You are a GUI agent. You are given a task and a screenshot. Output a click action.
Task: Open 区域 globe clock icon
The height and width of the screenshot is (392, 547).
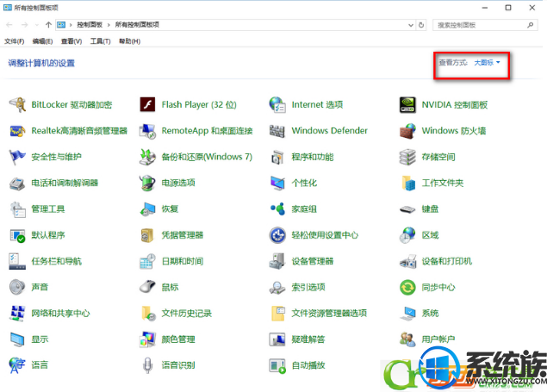[x=407, y=235]
